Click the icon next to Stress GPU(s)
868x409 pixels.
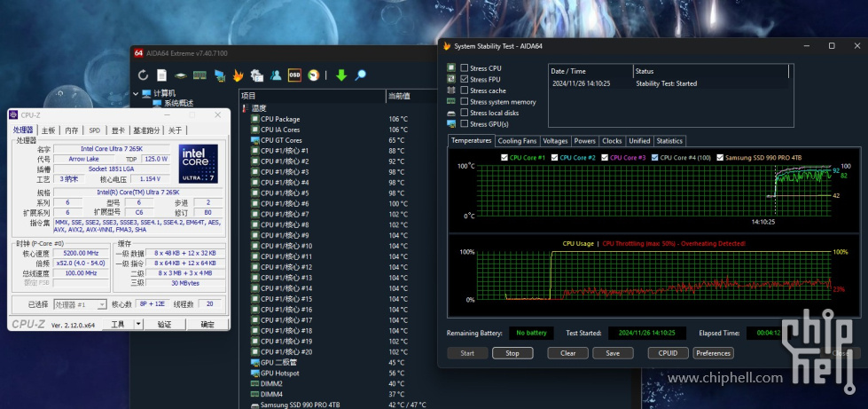point(451,123)
